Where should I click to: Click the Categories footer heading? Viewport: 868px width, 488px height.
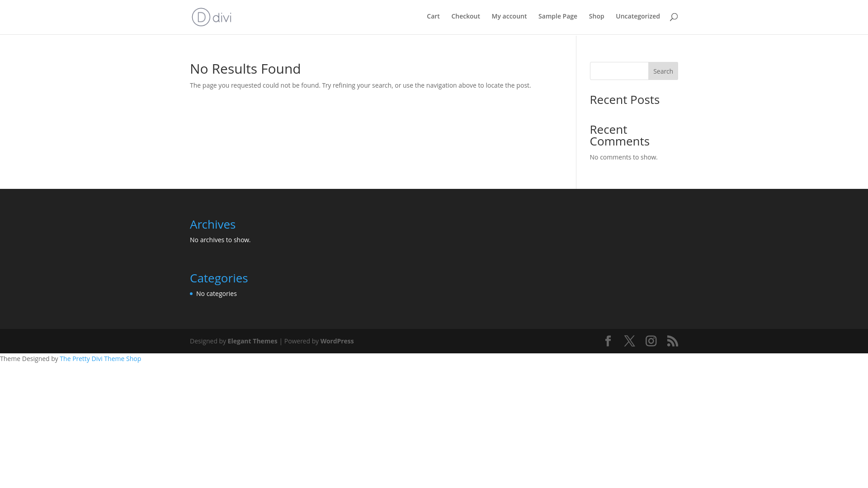tap(219, 278)
